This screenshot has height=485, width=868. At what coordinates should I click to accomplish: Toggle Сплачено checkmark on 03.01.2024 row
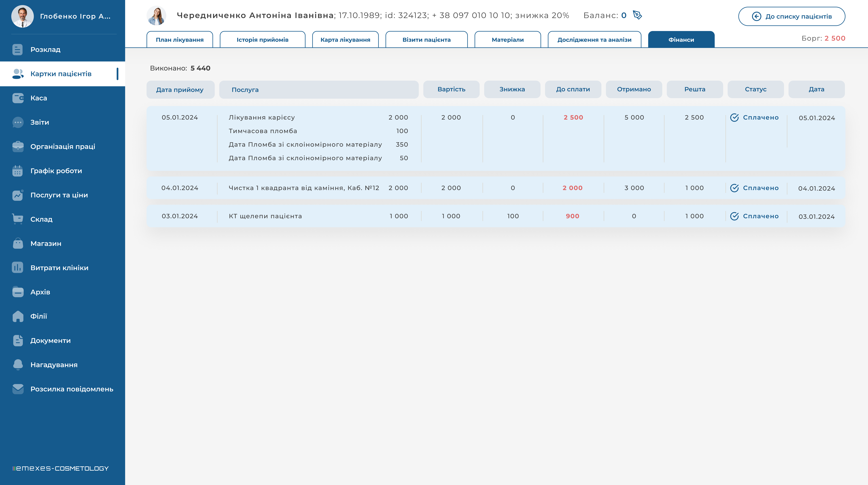tap(734, 216)
